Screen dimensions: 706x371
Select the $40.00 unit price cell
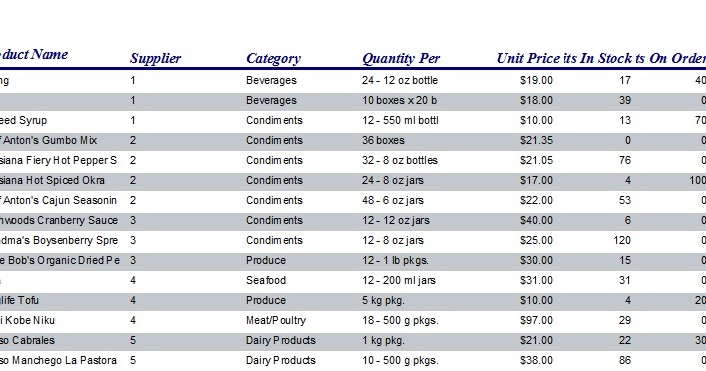point(536,221)
